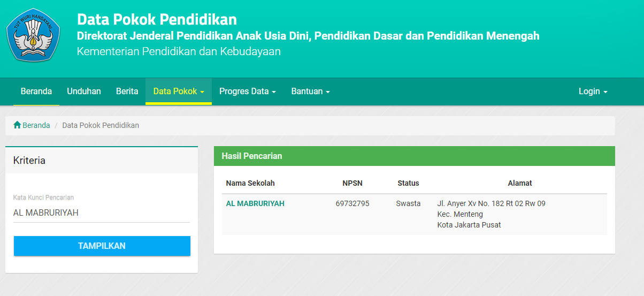
Task: Go to the Unduhan page
Action: tap(84, 92)
